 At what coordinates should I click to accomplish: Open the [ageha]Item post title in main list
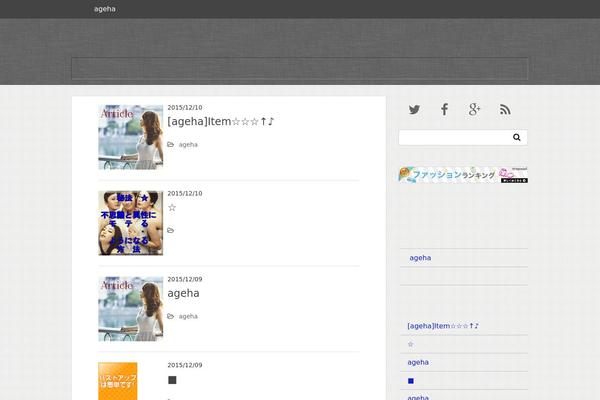(x=221, y=122)
